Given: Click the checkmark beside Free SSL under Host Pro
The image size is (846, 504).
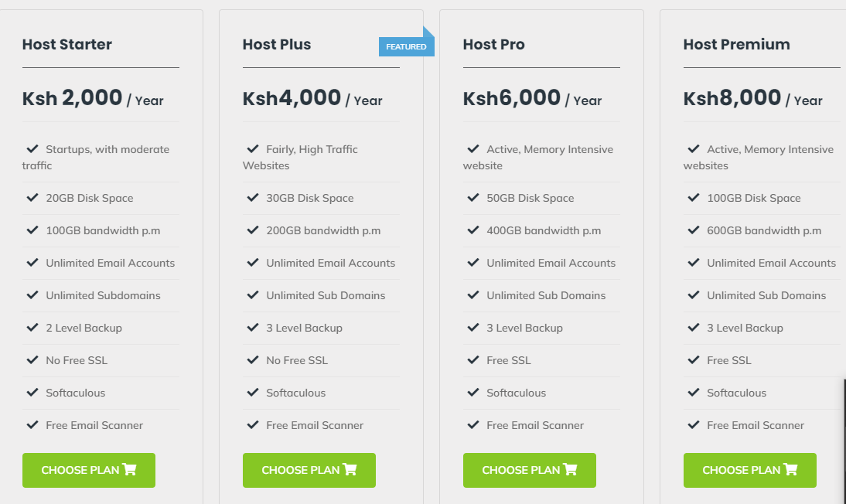Looking at the screenshot, I should [x=473, y=360].
